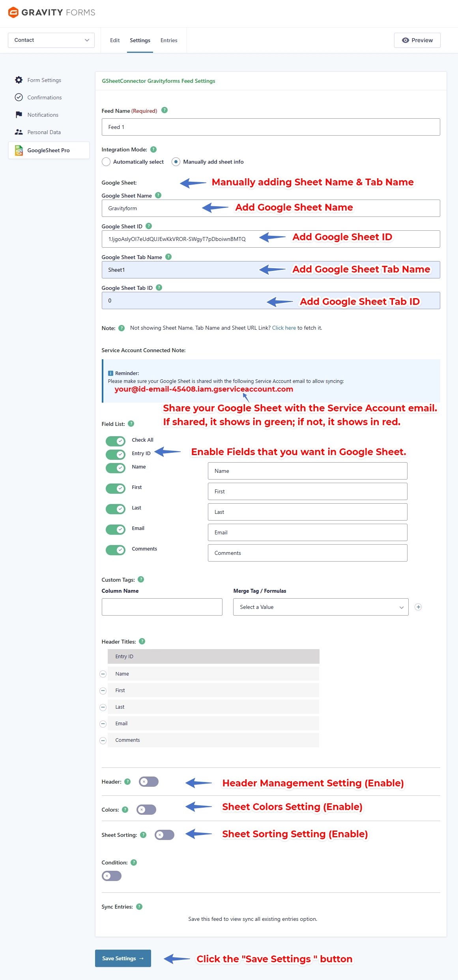Click the Gravity Forms logo icon
Image resolution: width=458 pixels, height=980 pixels.
click(13, 12)
